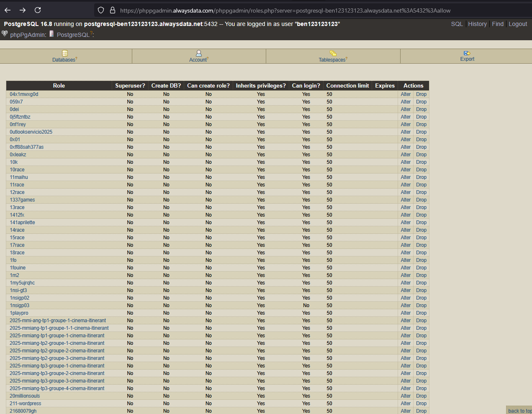Click the padlock site security icon
The width and height of the screenshot is (532, 414).
[x=112, y=10]
